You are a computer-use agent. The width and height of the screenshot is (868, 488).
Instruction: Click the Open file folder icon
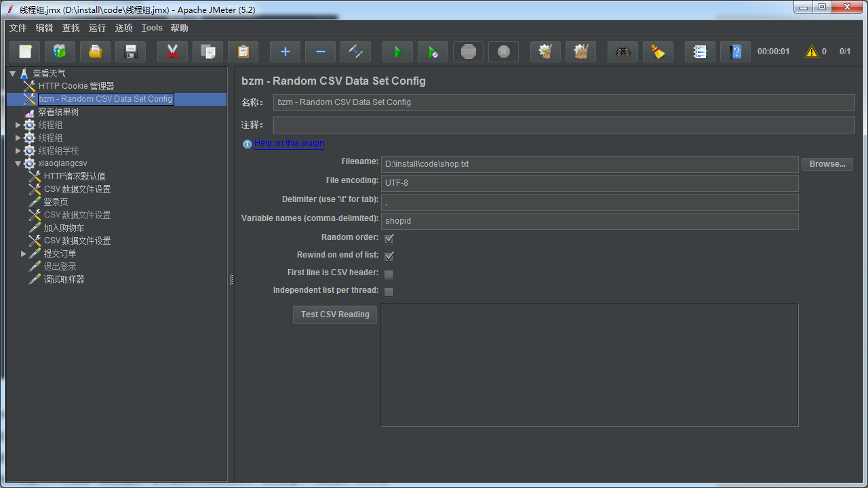(96, 52)
